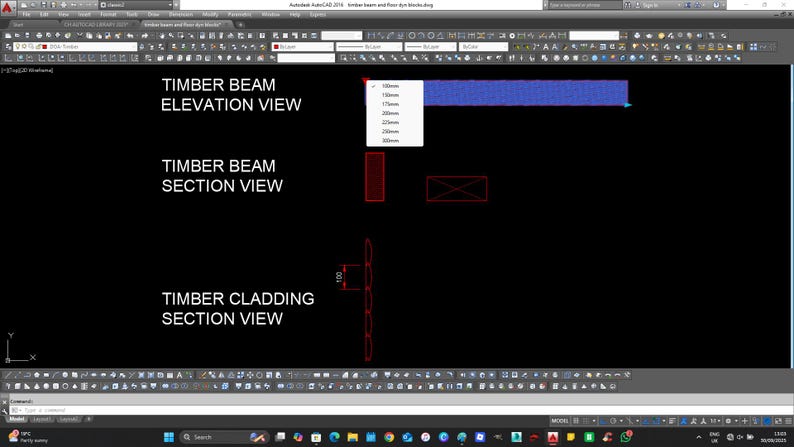Click the MODEL space button in status bar
794x447 pixels.
[560, 421]
